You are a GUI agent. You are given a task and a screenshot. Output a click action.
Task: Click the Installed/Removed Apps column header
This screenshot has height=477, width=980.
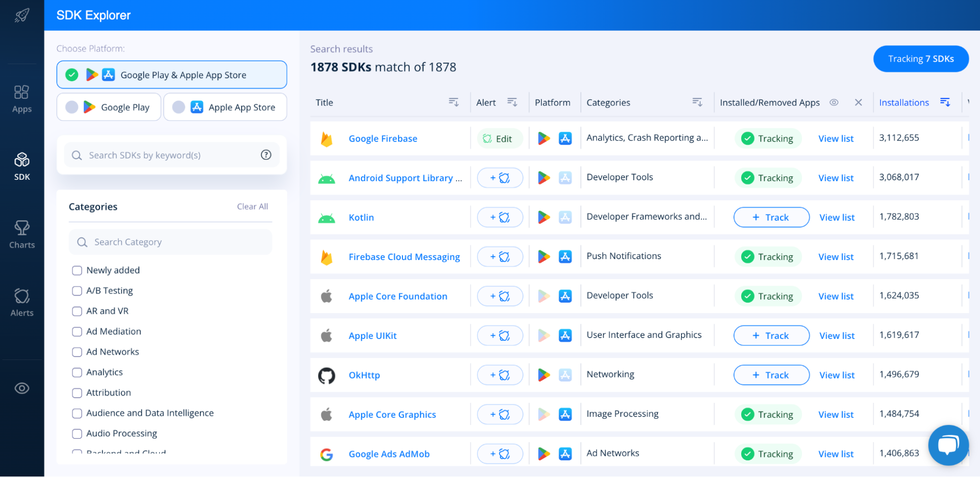770,102
